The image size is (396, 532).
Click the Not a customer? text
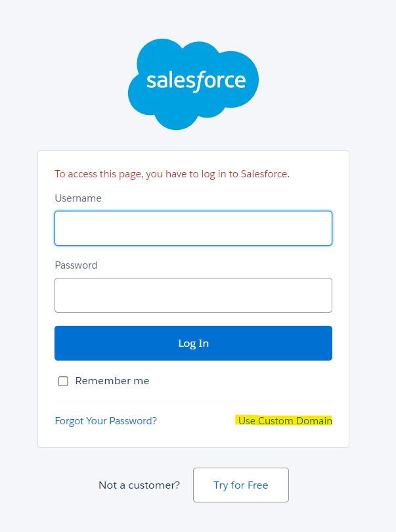pos(139,485)
